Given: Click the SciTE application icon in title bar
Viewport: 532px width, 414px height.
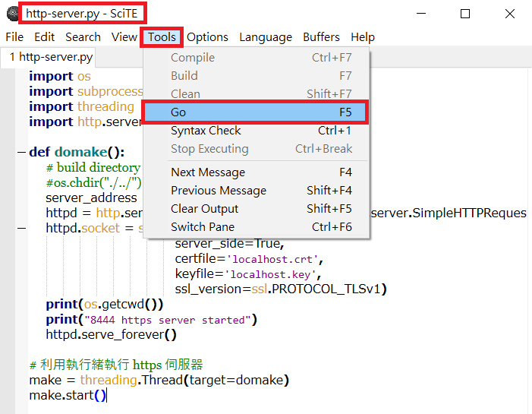Looking at the screenshot, I should [13, 14].
